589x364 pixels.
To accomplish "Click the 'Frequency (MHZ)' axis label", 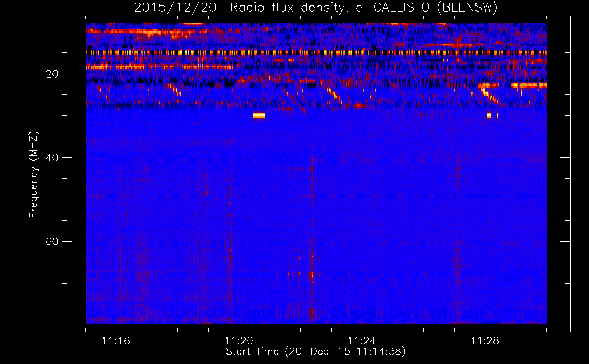I will click(x=33, y=175).
